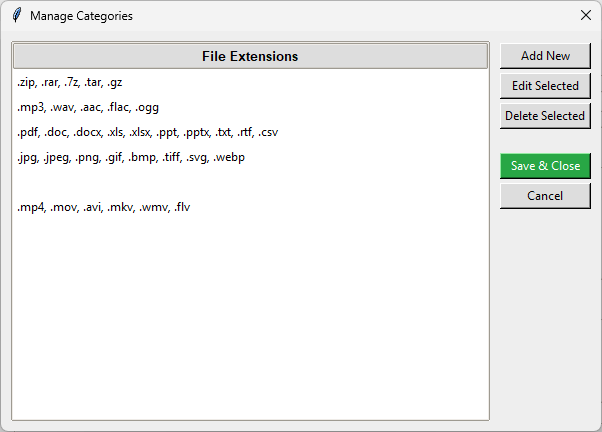
Task: Click empty space below the extension list rows
Action: tap(250, 320)
